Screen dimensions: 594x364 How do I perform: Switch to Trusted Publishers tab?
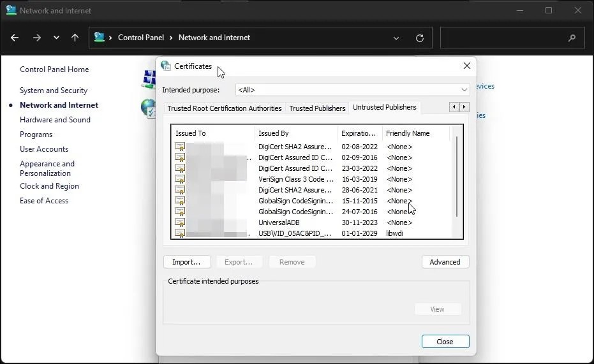coord(317,108)
